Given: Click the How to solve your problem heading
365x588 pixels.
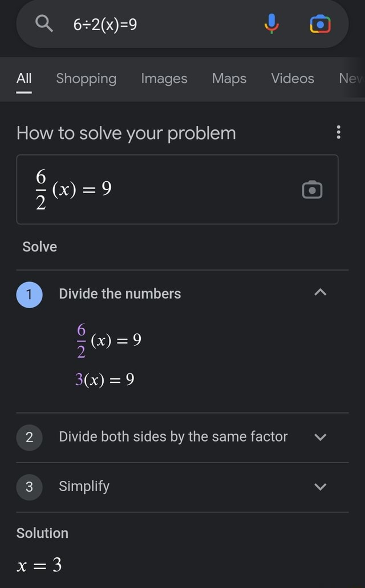Looking at the screenshot, I should (x=126, y=133).
